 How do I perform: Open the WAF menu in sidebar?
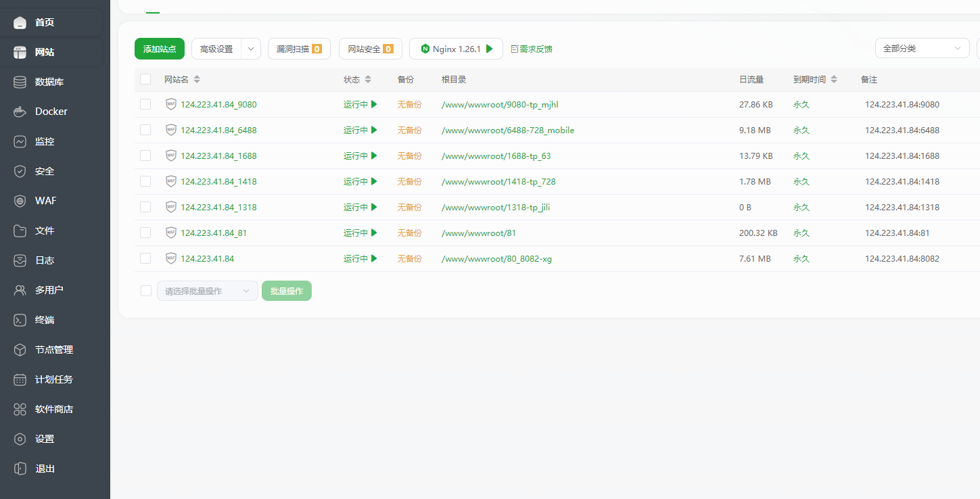pyautogui.click(x=51, y=201)
